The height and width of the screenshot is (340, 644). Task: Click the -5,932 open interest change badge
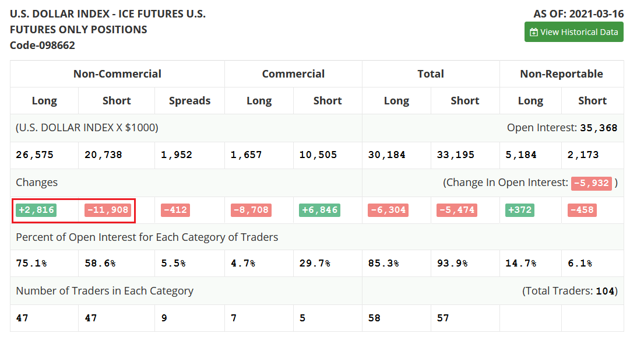click(x=591, y=183)
